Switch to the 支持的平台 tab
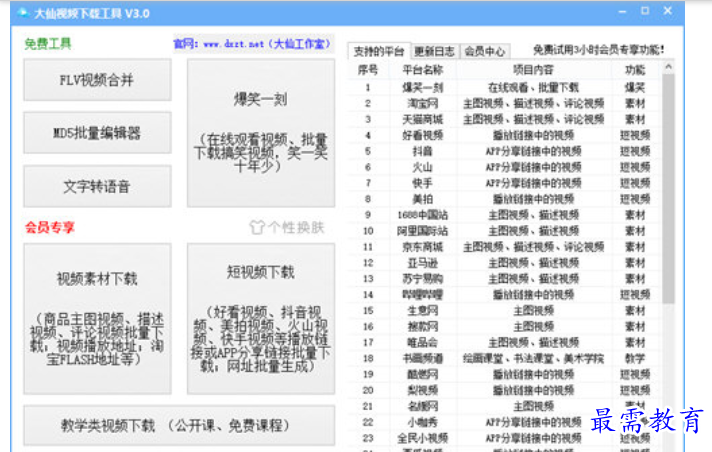 (x=379, y=51)
